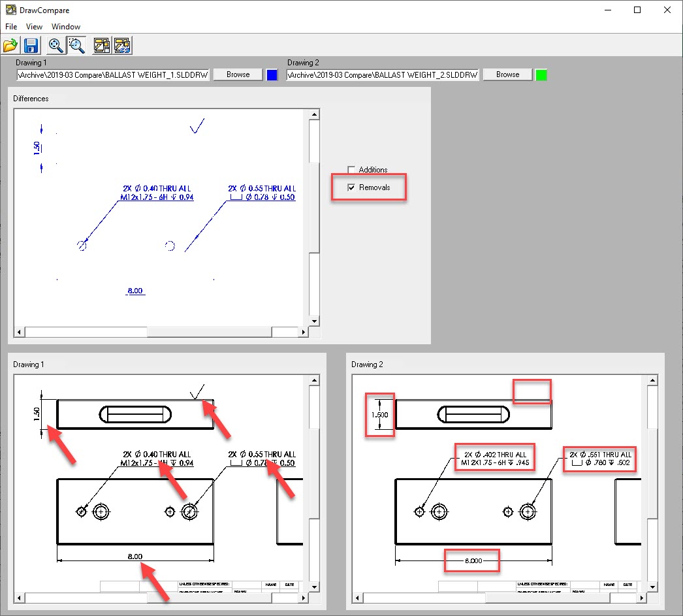This screenshot has height=616, width=683.
Task: Browse for the Drawing 1 file
Action: [x=238, y=74]
